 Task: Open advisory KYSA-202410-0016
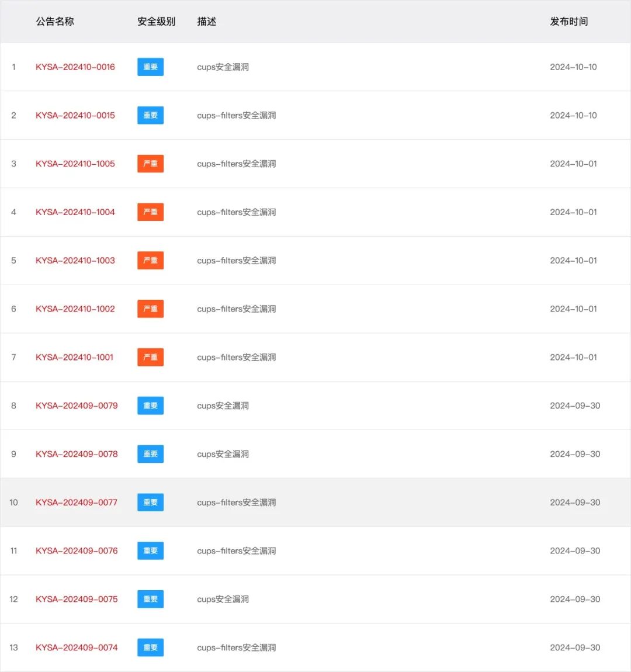75,67
